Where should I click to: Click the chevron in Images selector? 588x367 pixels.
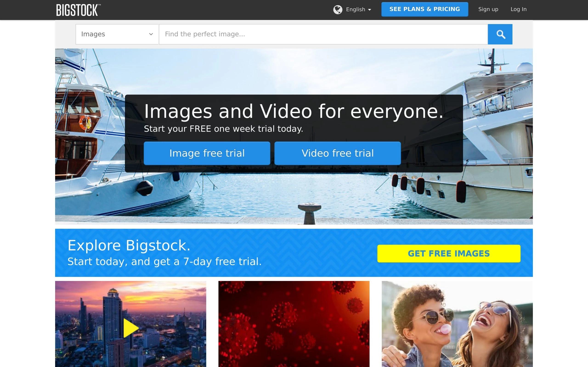pos(151,34)
